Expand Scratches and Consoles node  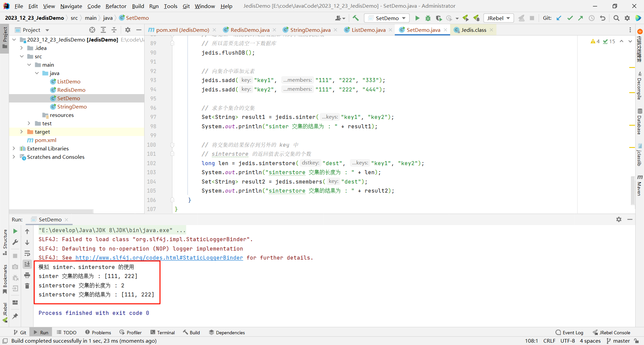click(x=14, y=157)
